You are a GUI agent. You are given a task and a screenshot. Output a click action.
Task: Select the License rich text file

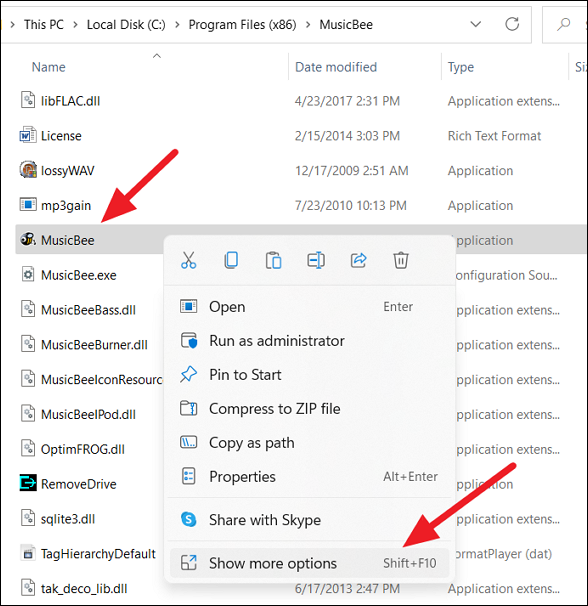click(x=61, y=136)
